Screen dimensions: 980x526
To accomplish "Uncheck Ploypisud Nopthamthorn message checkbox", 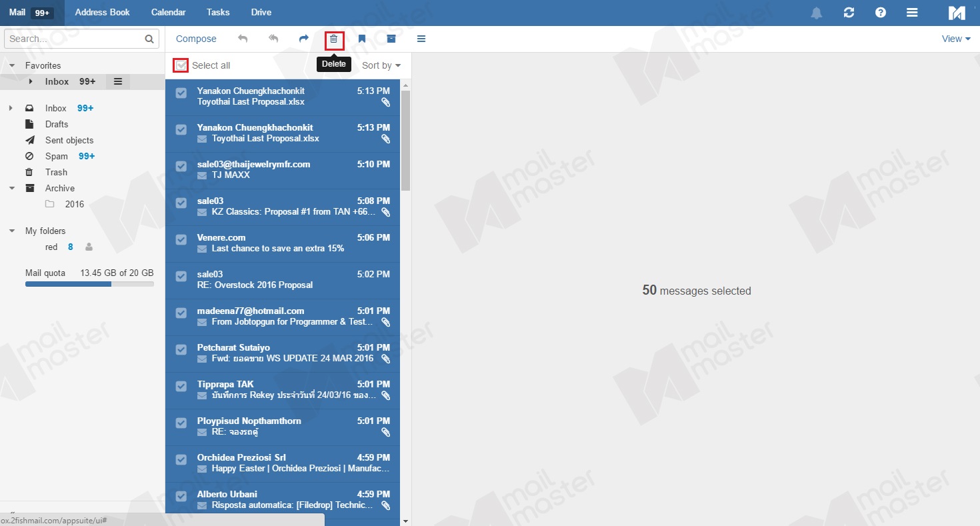I will pyautogui.click(x=181, y=423).
